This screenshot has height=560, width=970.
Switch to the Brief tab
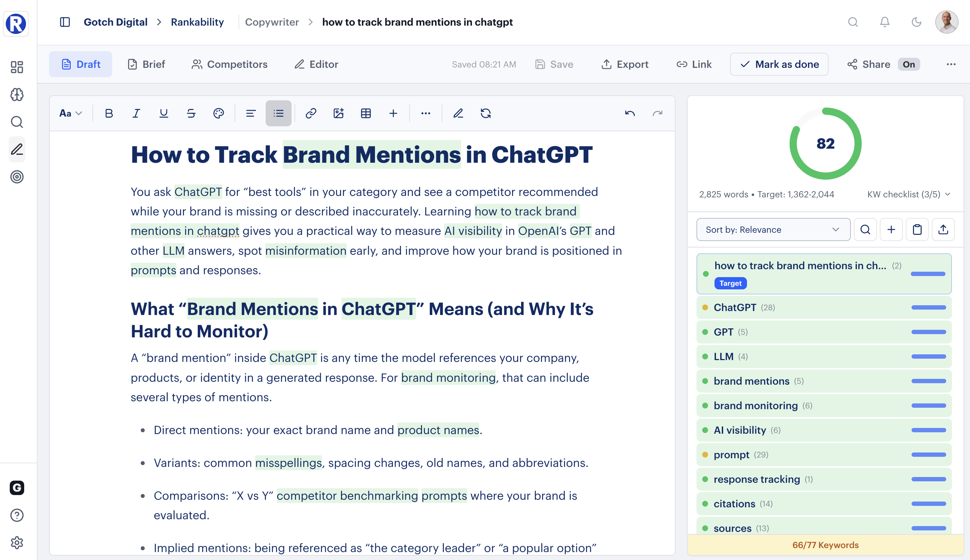pyautogui.click(x=146, y=64)
